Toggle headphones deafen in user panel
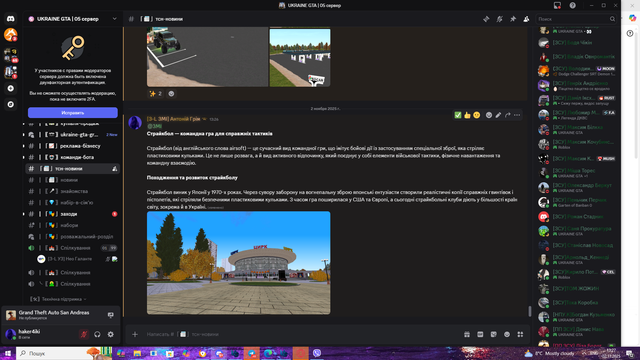Viewport: 640px width, 360px height. [97, 334]
